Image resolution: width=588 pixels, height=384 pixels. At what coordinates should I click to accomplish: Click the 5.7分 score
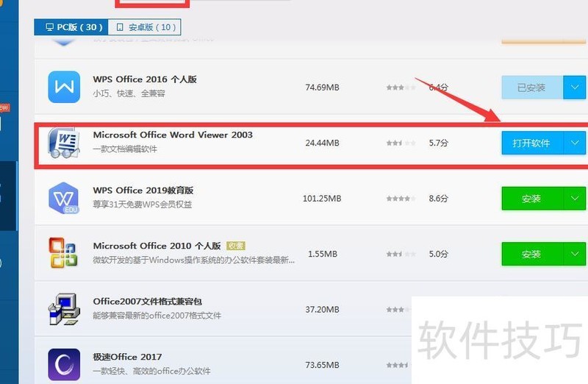coord(439,143)
